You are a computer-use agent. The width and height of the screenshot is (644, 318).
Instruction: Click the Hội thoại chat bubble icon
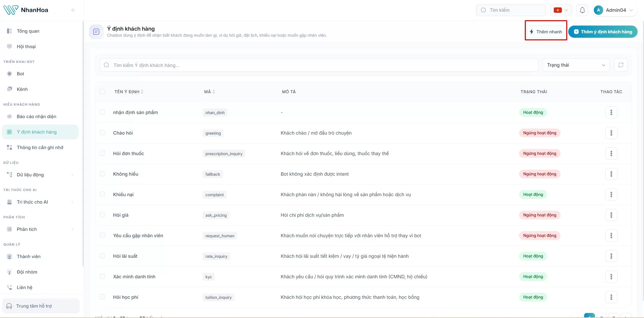point(9,46)
